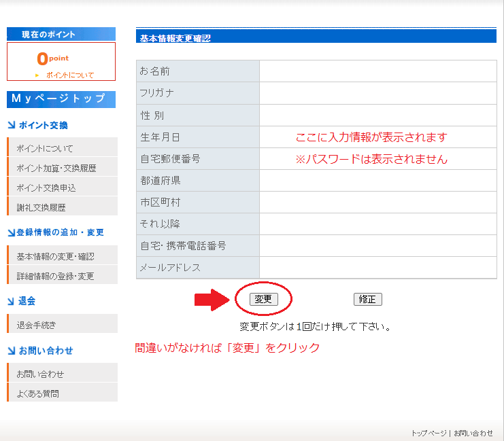
Task: Open the Myページトップ banner
Action: pos(61,99)
